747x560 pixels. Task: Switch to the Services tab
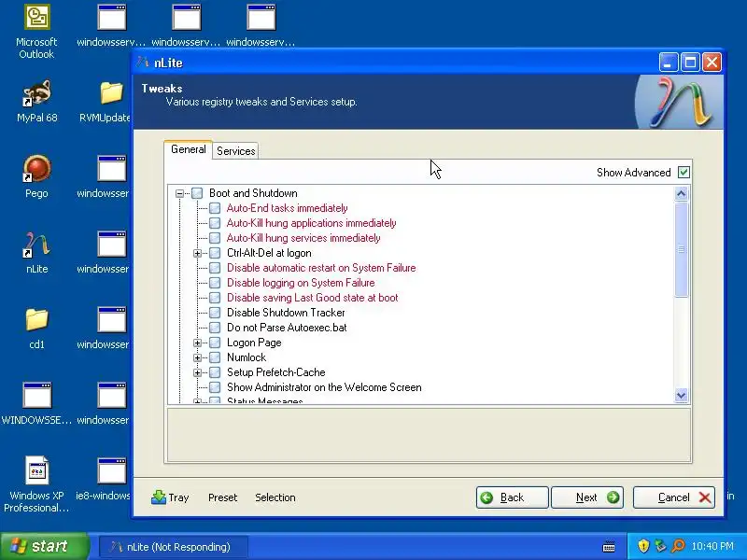pyautogui.click(x=236, y=151)
